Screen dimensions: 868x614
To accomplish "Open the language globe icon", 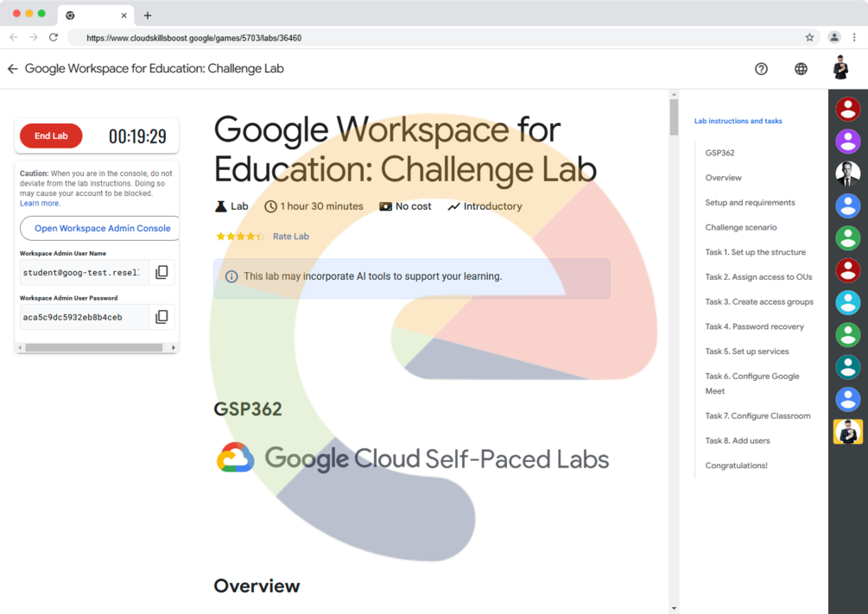I will pyautogui.click(x=801, y=68).
